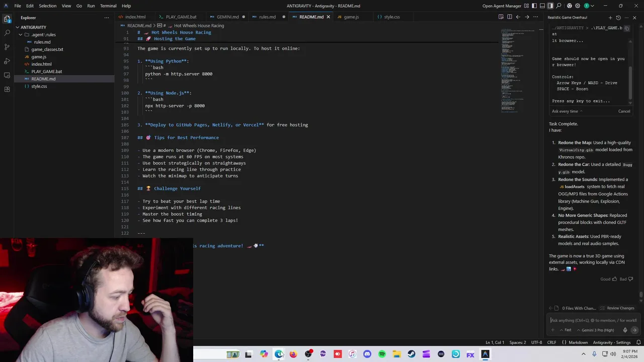Open agent conversation history
The height and width of the screenshot is (362, 644).
point(618,18)
